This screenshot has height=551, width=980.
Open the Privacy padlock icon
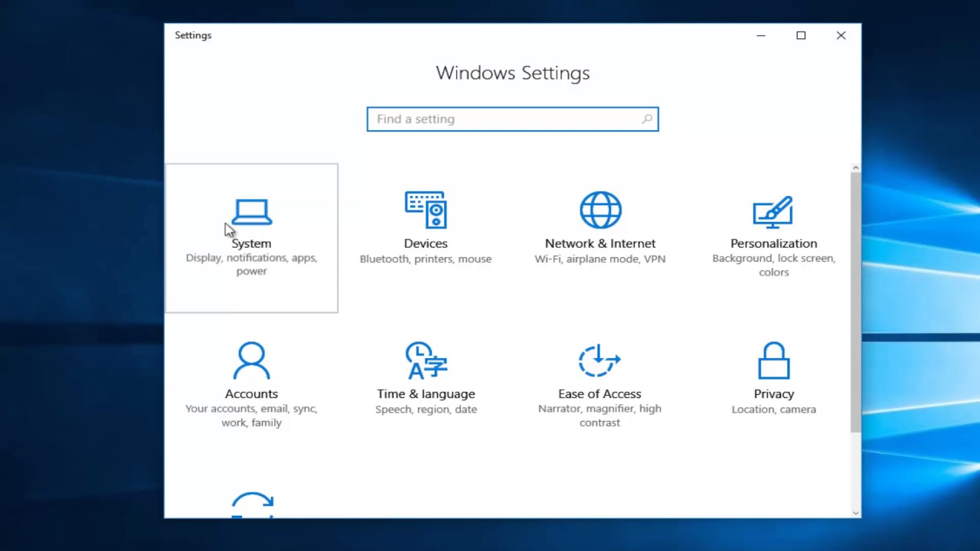[x=773, y=360]
